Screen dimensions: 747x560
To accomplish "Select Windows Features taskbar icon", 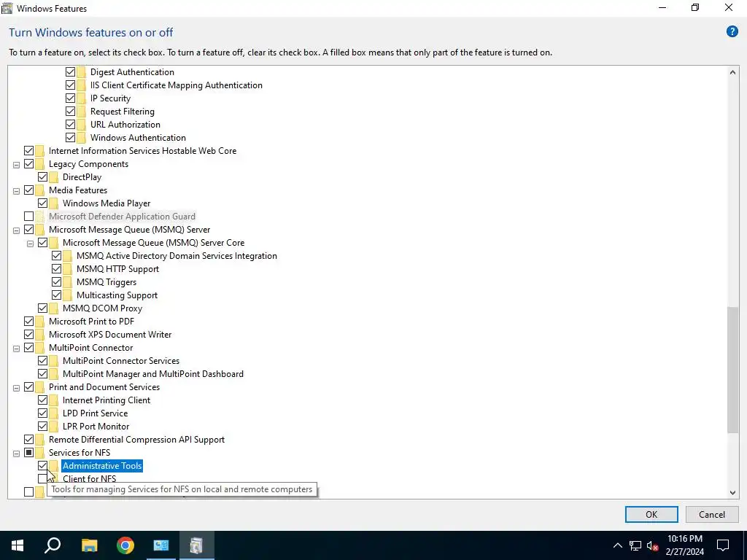I will [x=197, y=545].
